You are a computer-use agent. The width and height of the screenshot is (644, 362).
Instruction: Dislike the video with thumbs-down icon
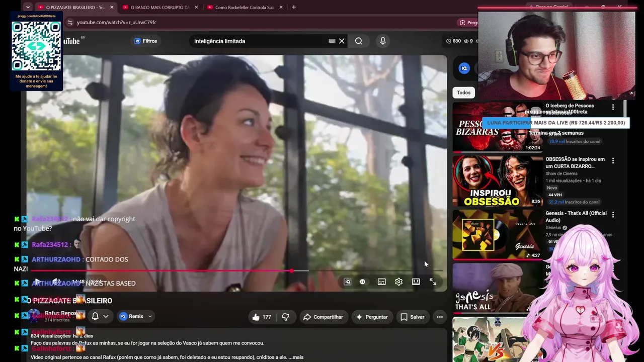coord(285,317)
